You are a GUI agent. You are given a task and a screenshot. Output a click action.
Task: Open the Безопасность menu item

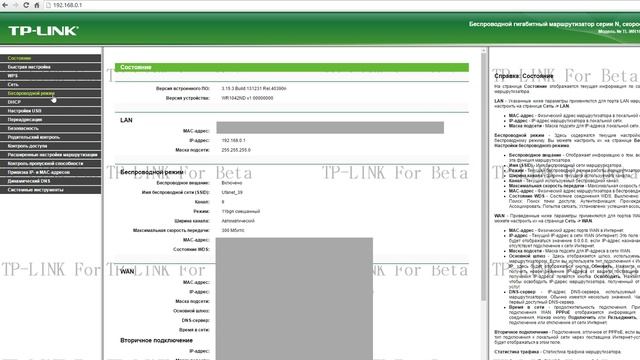[51, 128]
